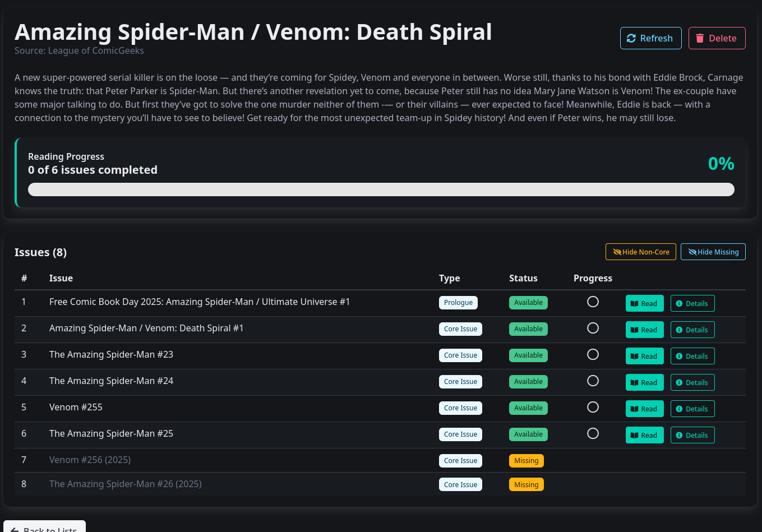Toggle the progress circle for Amazing Spider-Man #24

pyautogui.click(x=593, y=381)
